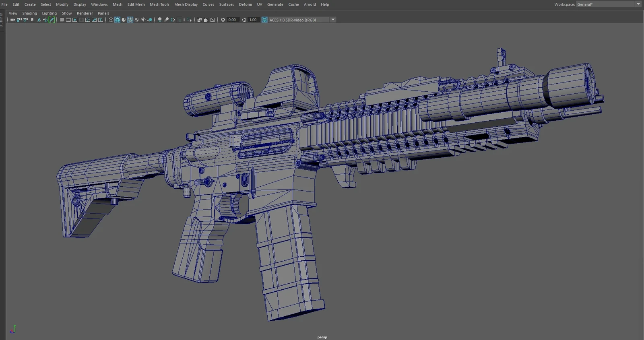The height and width of the screenshot is (340, 644).
Task: Click the X-Ray display icon
Action: tap(199, 20)
